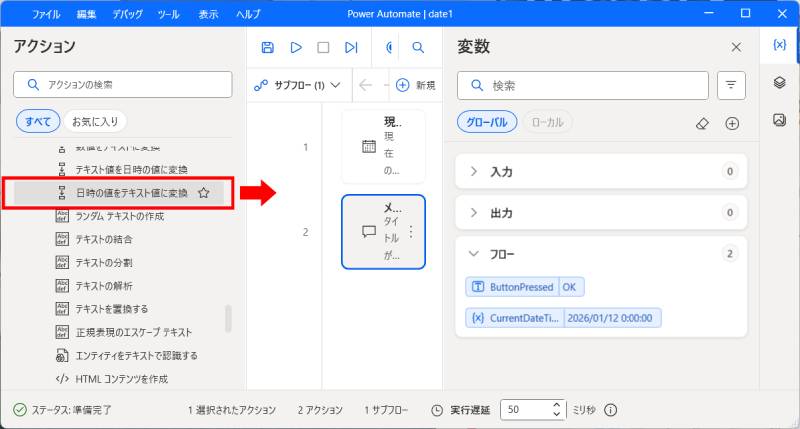Favorite the 日時の値をテキスト値に変換 star
Screen dimensions: 800x429
(204, 193)
